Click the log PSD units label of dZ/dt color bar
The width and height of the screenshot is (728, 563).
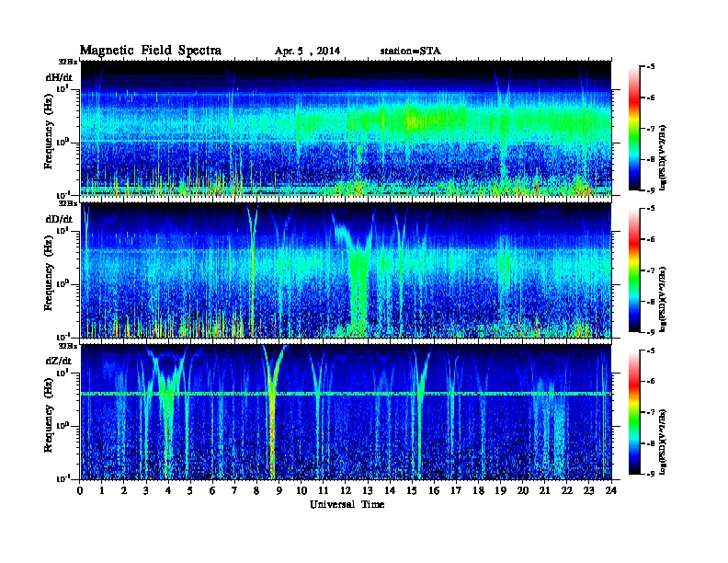point(664,442)
